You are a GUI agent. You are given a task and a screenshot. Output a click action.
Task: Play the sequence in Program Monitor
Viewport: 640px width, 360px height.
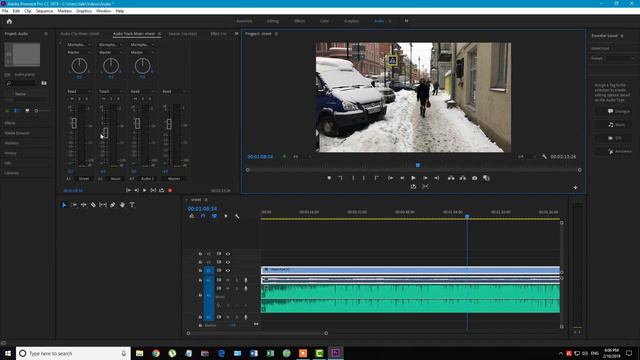(x=413, y=178)
